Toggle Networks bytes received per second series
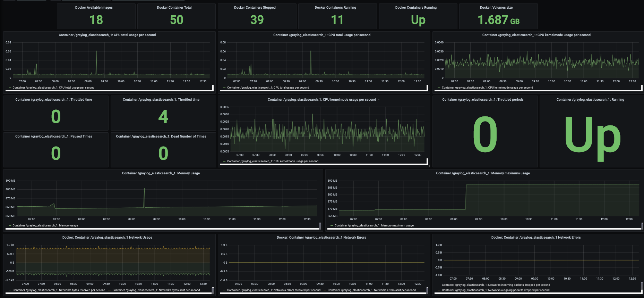The width and height of the screenshot is (644, 298). tap(59, 290)
